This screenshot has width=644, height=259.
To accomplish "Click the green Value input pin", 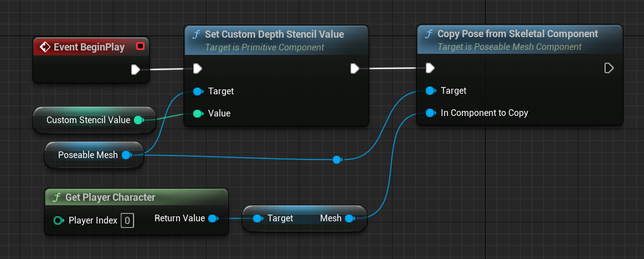I will point(198,113).
